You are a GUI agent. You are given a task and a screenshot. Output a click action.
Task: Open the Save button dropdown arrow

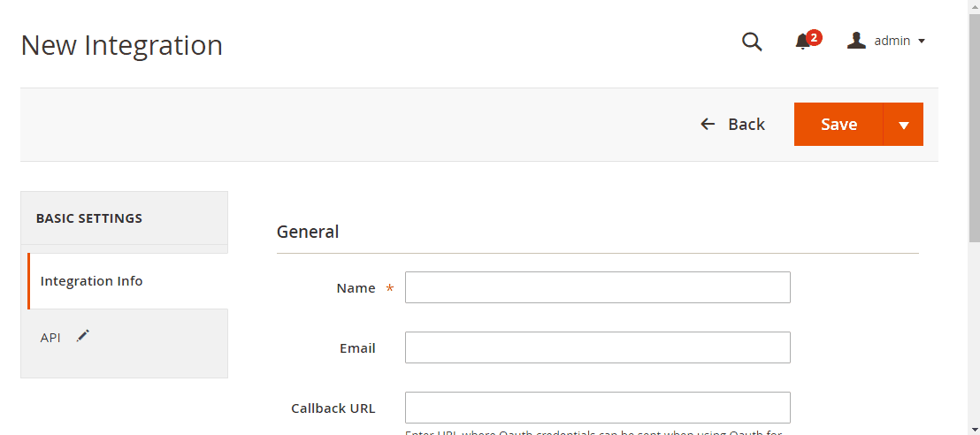click(903, 125)
